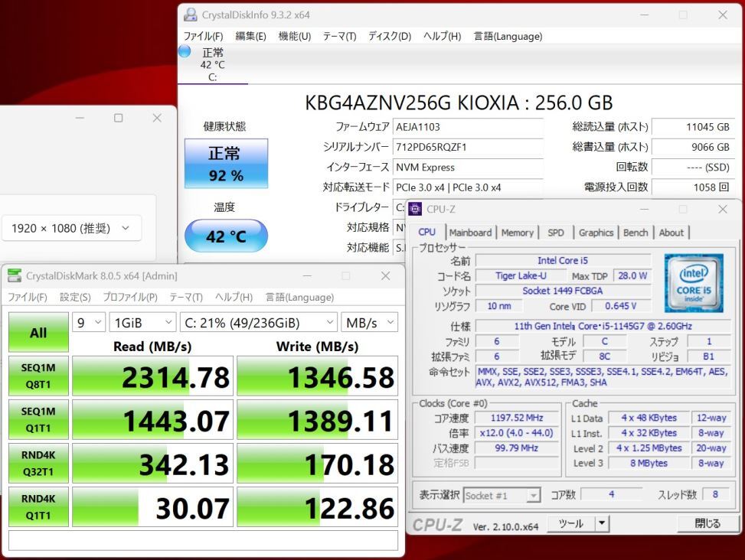Start the SEQ1M Q8T1 benchmark test

coord(38,375)
